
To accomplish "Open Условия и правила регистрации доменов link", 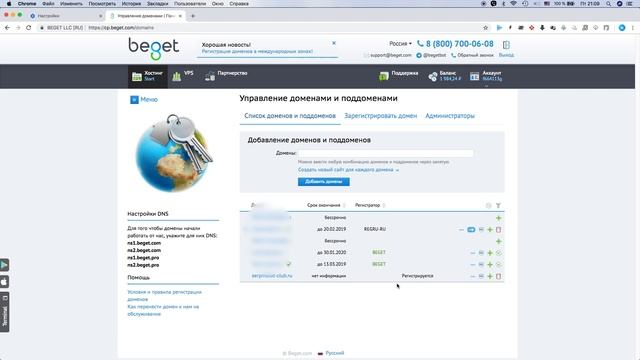I will coord(164,296).
